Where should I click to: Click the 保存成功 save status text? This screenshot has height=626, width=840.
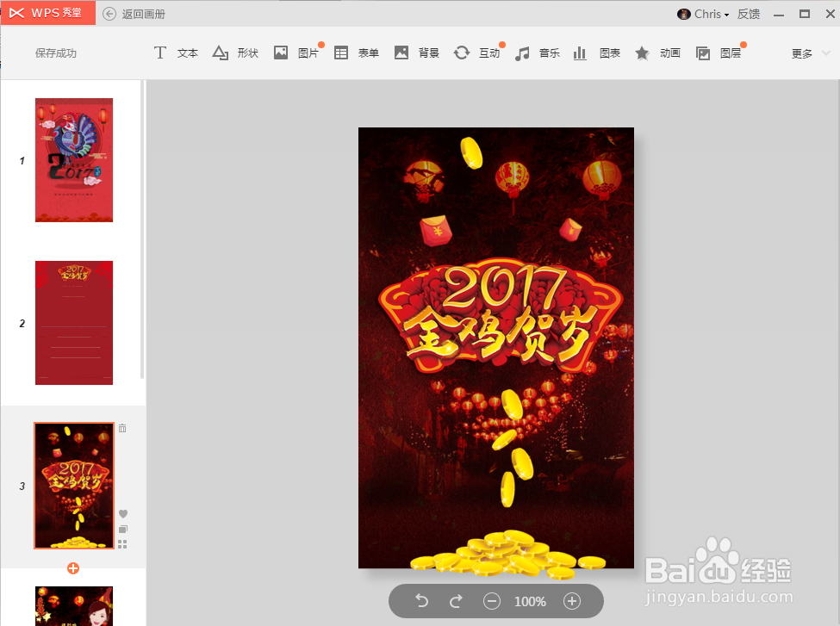click(x=56, y=53)
